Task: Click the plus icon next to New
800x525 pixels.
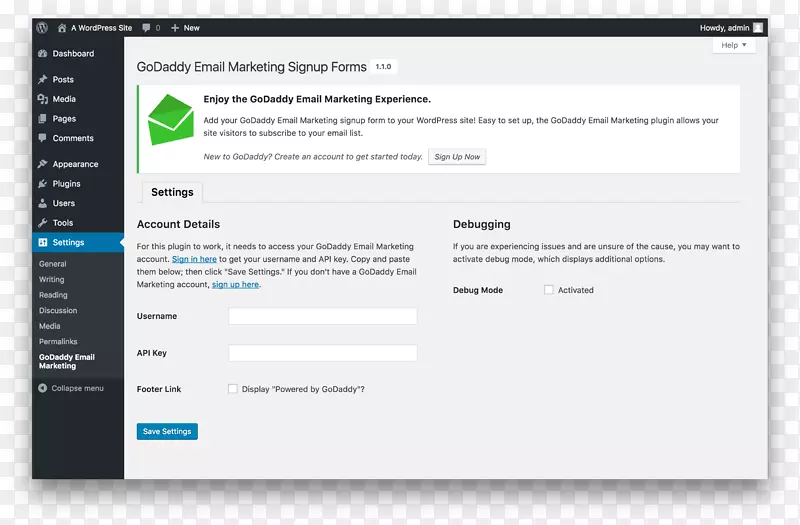Action: (x=174, y=28)
